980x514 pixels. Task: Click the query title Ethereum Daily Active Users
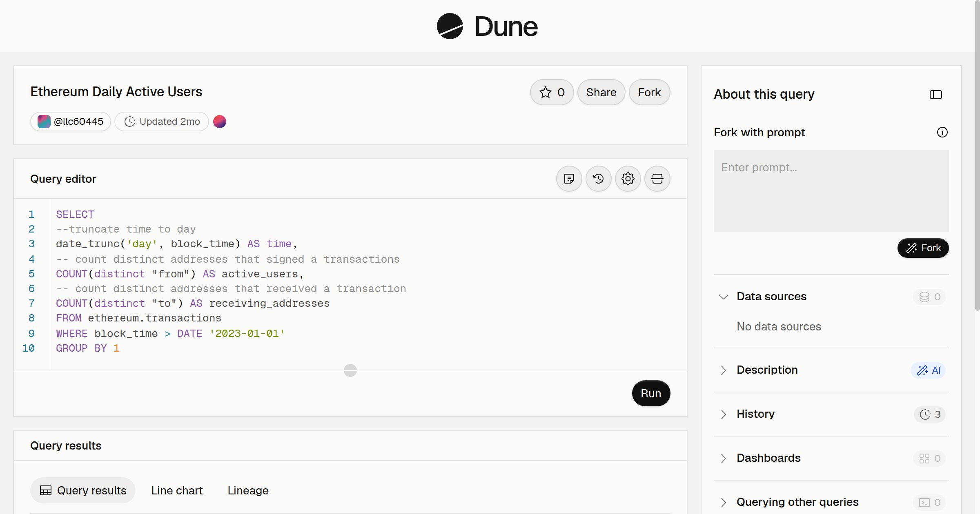(116, 92)
